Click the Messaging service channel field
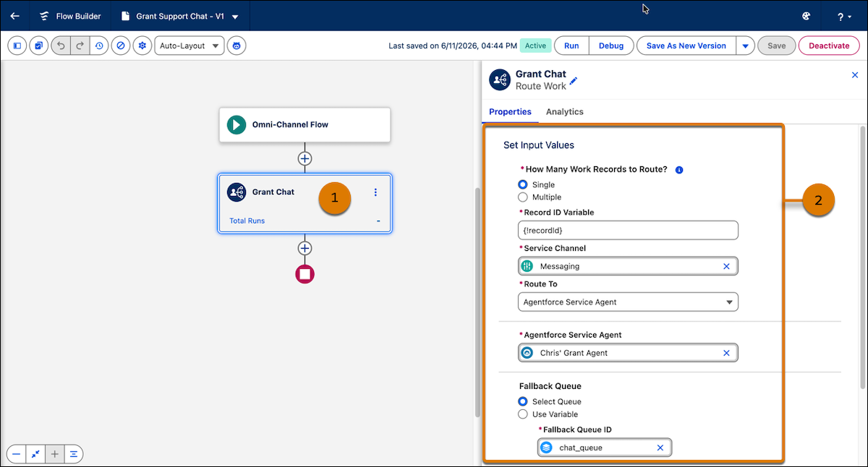This screenshot has width=868, height=467. 628,266
